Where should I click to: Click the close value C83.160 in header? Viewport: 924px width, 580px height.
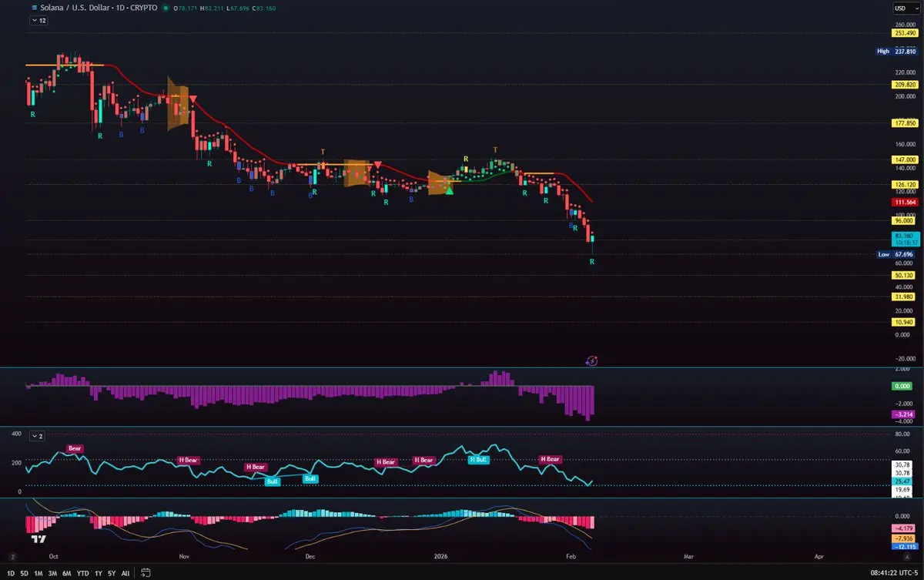pyautogui.click(x=263, y=8)
